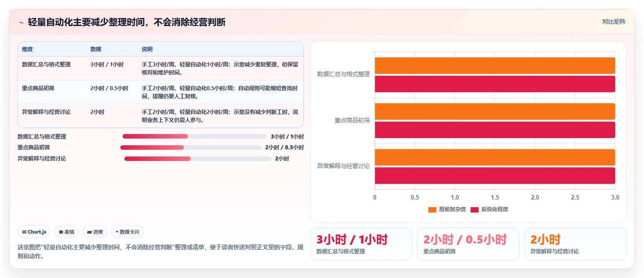Click table cell 异常解释与经营讨论
The image size is (644, 278).
point(46,112)
